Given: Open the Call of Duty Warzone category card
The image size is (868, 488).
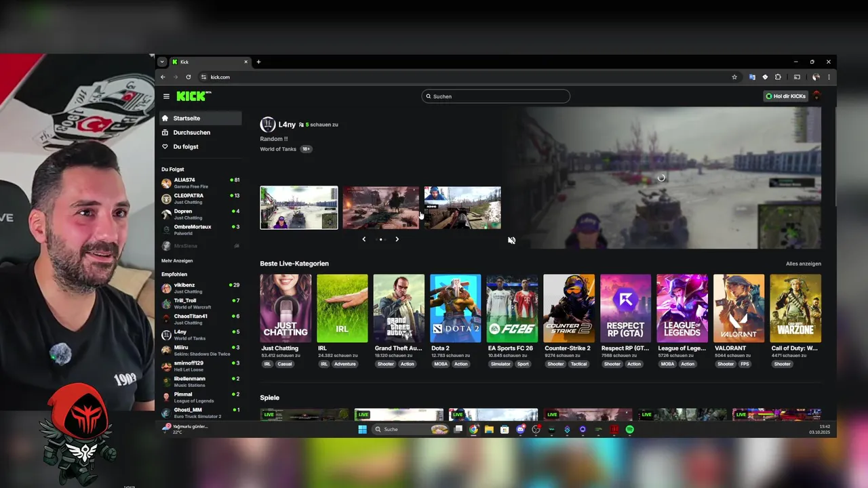Looking at the screenshot, I should coord(795,308).
